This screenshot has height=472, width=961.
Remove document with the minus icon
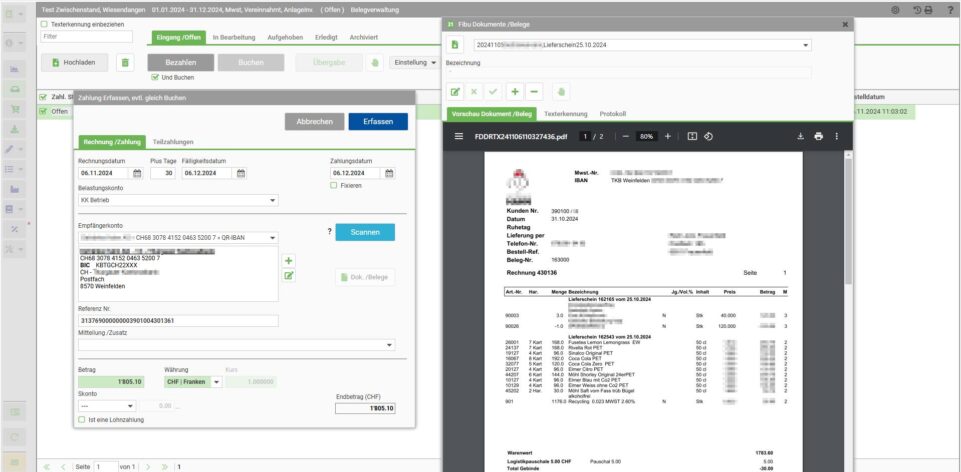534,92
